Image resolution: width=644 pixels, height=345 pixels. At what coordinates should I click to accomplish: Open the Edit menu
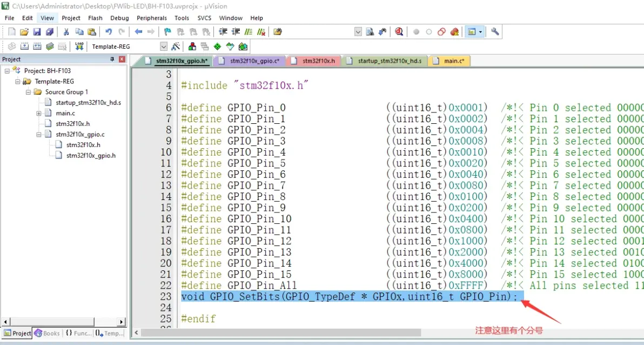point(27,18)
